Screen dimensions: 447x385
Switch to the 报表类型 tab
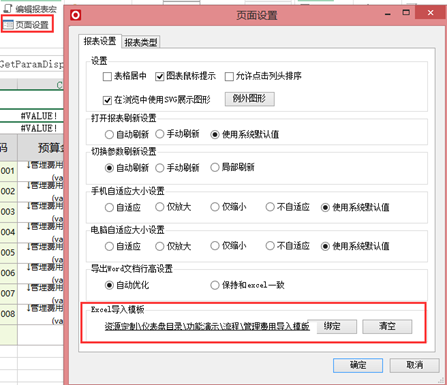(141, 42)
